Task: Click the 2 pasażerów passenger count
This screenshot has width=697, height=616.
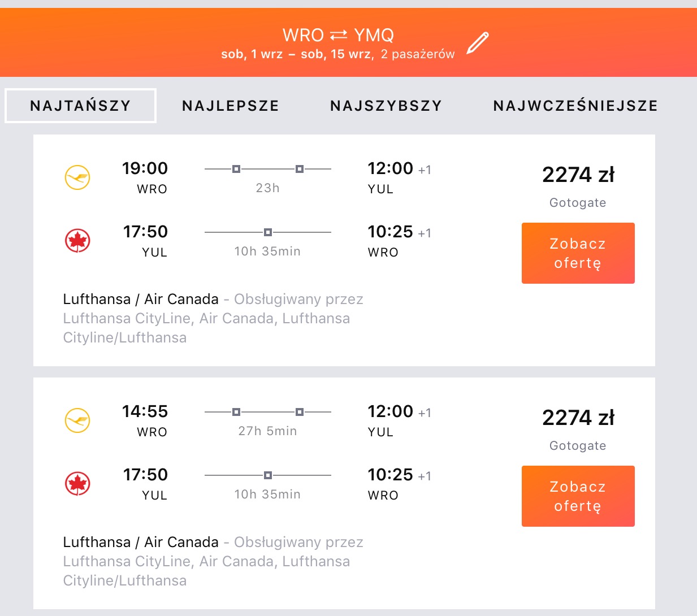Action: 418,54
